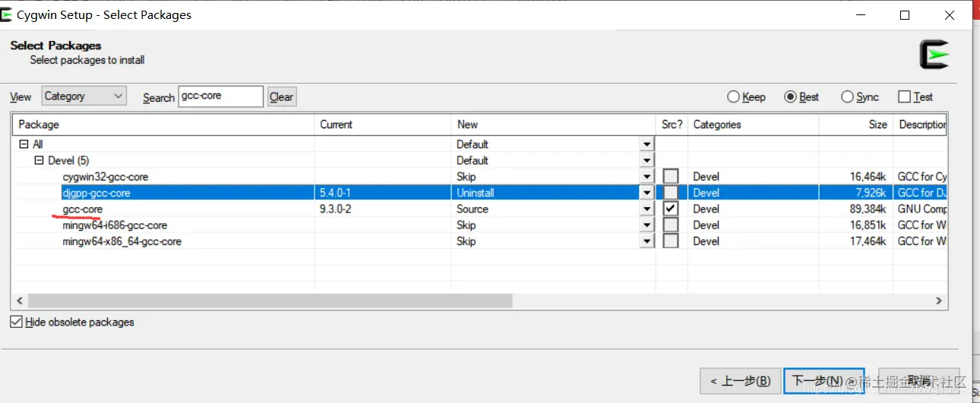Click the Package column header

coord(163,124)
